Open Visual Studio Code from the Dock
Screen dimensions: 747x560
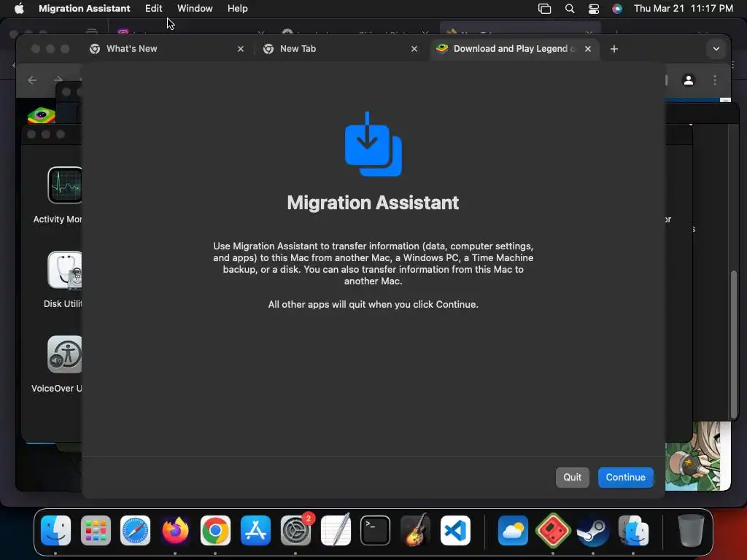(x=455, y=531)
